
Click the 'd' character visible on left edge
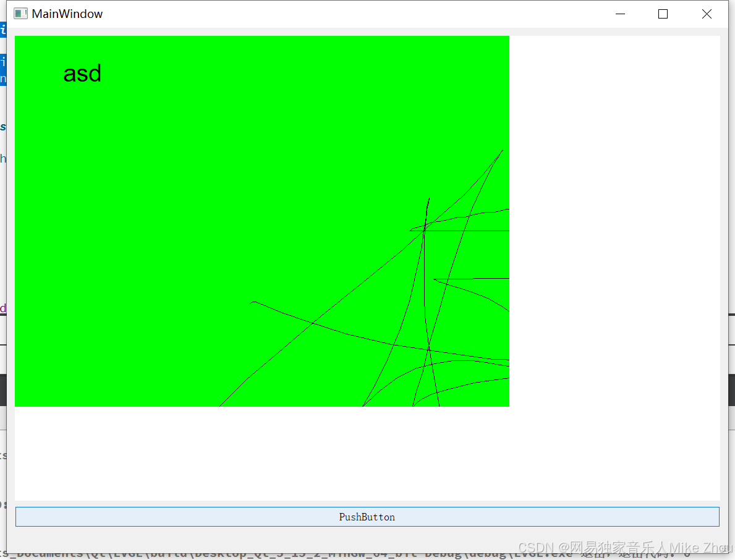(x=2, y=308)
